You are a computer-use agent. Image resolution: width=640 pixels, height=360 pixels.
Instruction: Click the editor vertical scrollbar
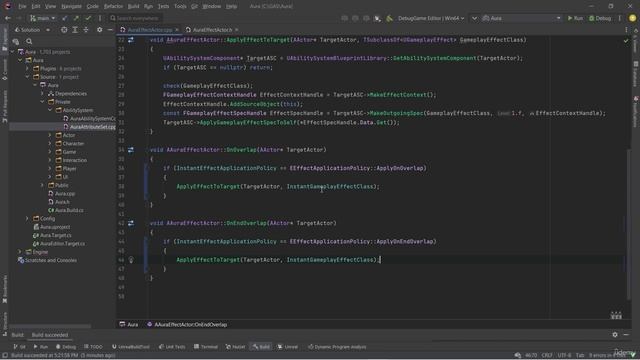(x=628, y=224)
